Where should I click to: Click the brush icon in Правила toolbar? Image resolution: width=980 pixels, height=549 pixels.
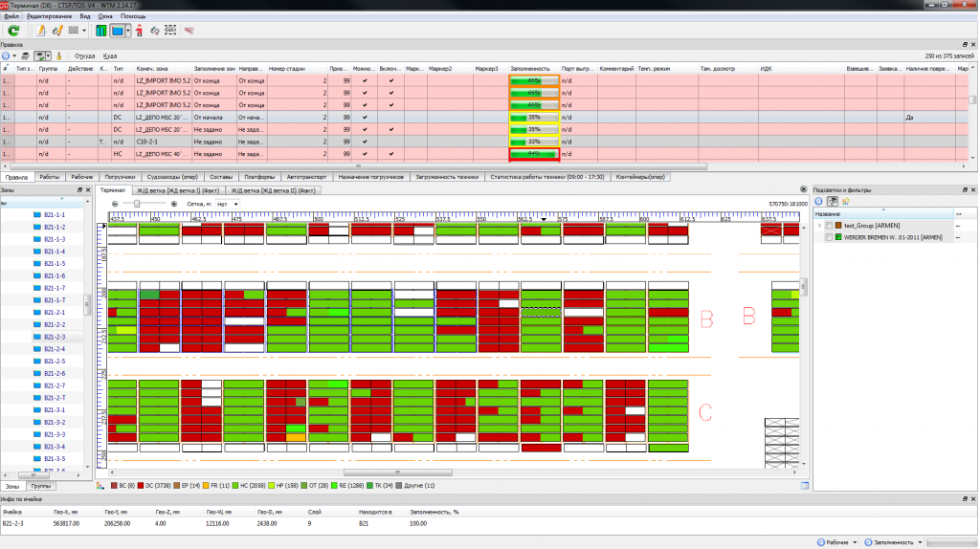coord(59,56)
